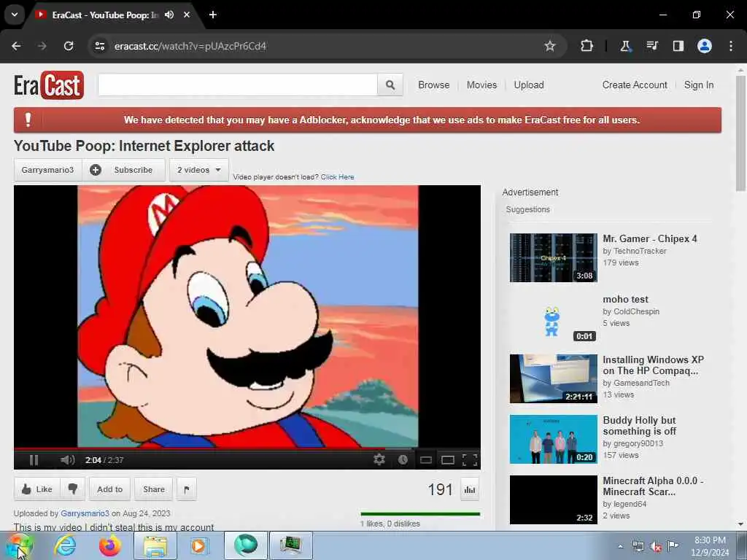Go back to previous page
The width and height of the screenshot is (747, 560).
click(16, 46)
